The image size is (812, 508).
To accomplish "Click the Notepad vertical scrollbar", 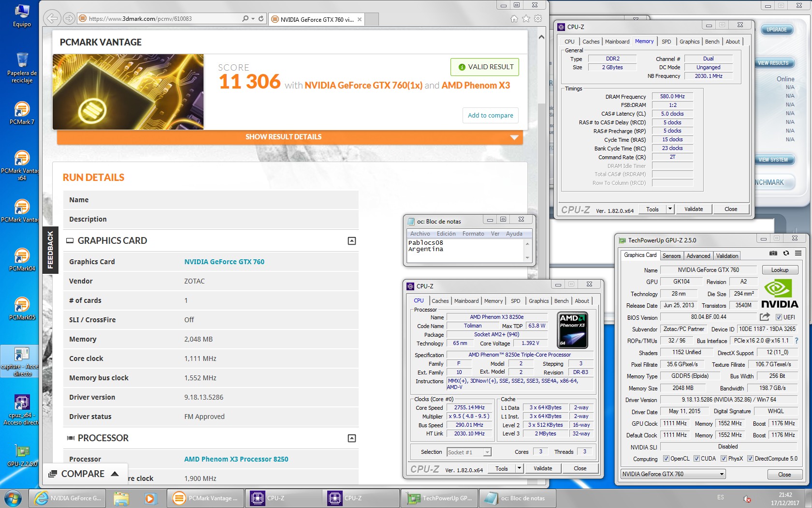I will 527,251.
